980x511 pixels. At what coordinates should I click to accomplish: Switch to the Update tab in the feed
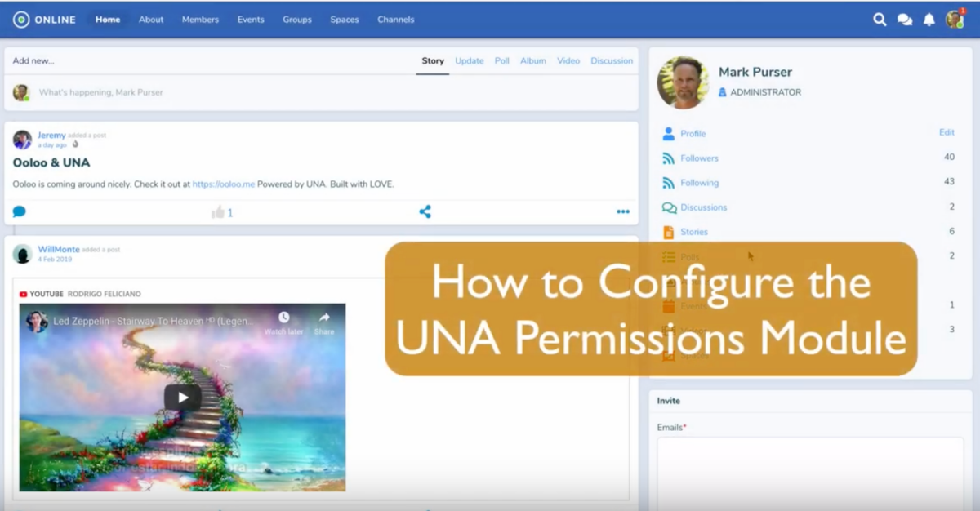(x=469, y=60)
